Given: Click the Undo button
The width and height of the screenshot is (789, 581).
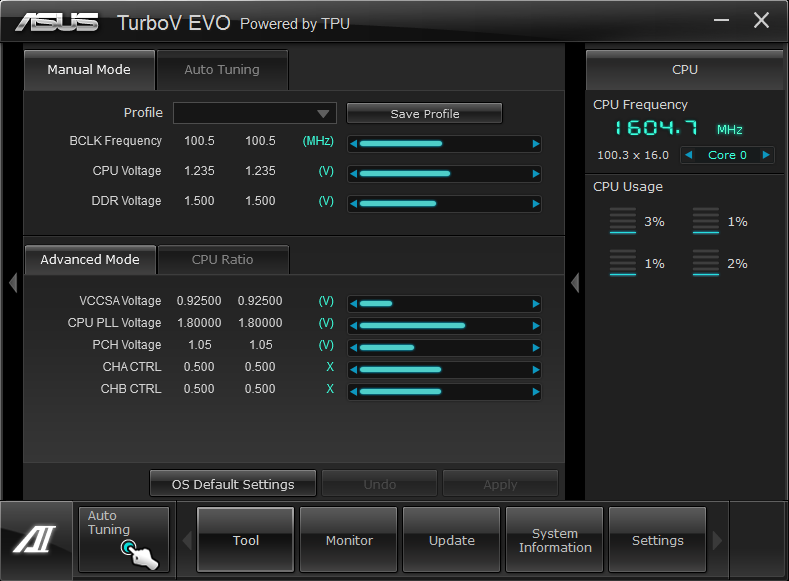Looking at the screenshot, I should [x=379, y=484].
